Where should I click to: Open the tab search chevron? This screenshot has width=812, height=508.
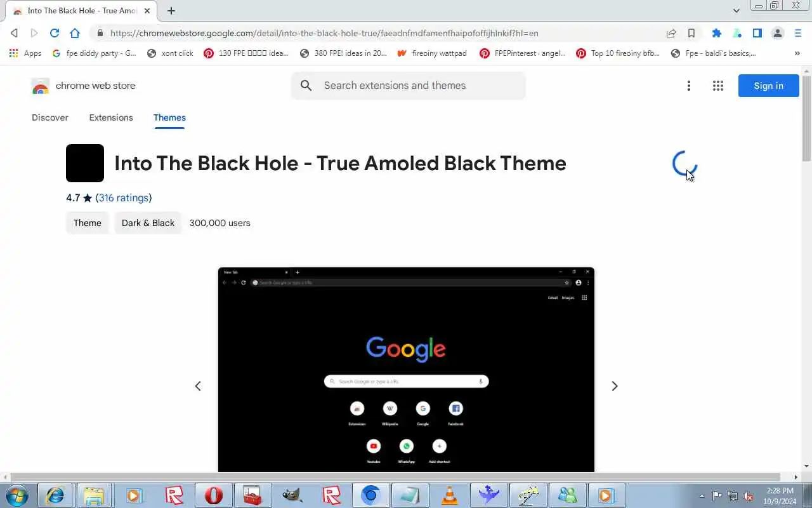(737, 10)
